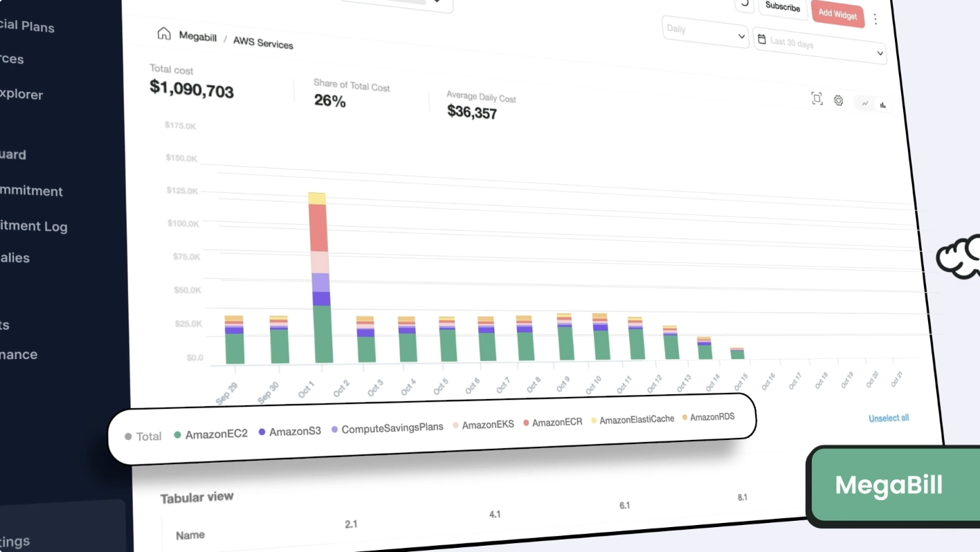980x552 pixels.
Task: Go to Megabill in the breadcrumb
Action: [x=197, y=37]
